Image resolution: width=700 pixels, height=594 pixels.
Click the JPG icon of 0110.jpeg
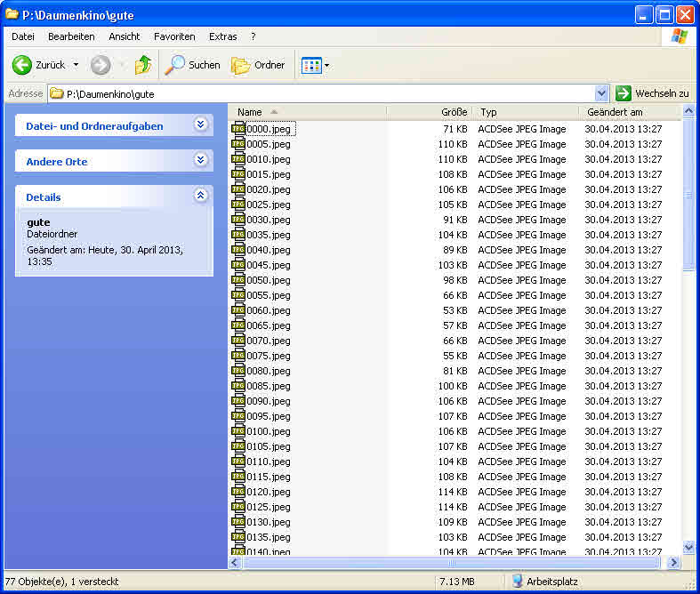point(238,462)
